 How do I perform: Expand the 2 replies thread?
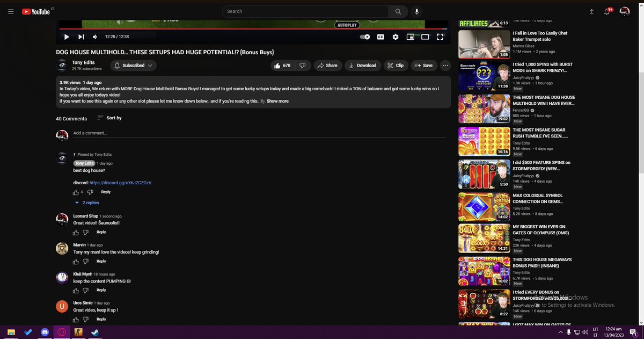point(87,203)
